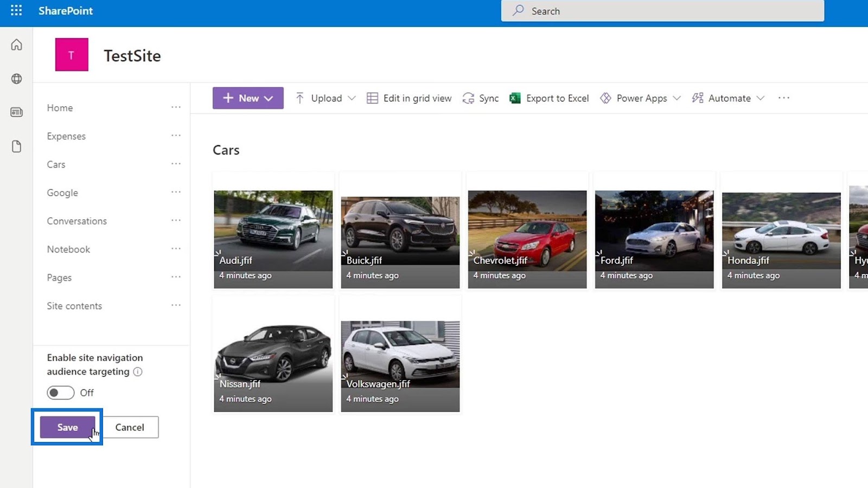Select Cars in site navigation
The height and width of the screenshot is (488, 868).
(56, 164)
